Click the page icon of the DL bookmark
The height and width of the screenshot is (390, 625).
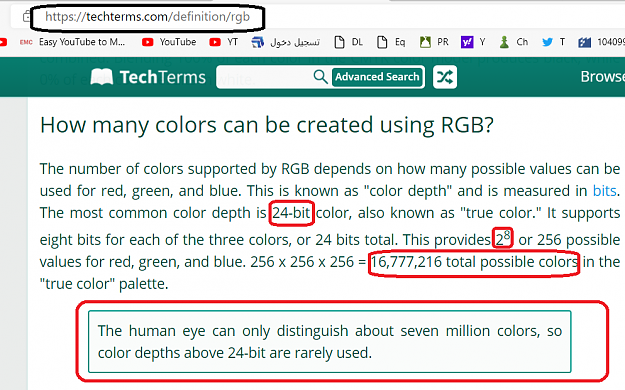pyautogui.click(x=339, y=42)
